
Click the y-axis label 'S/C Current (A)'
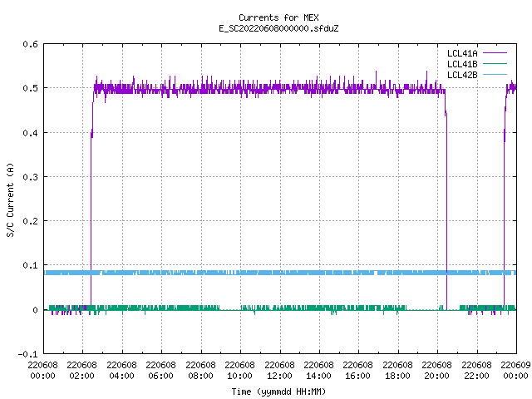[x=11, y=200]
